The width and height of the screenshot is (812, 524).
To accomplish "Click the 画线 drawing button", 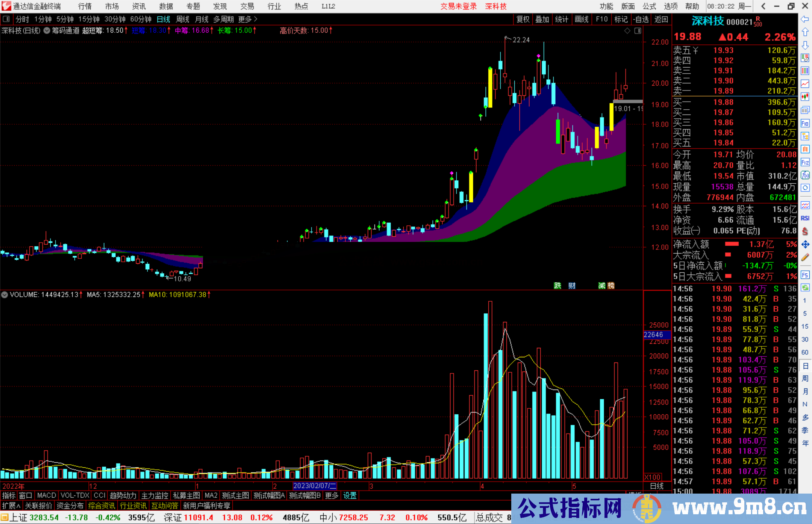I will pyautogui.click(x=582, y=19).
